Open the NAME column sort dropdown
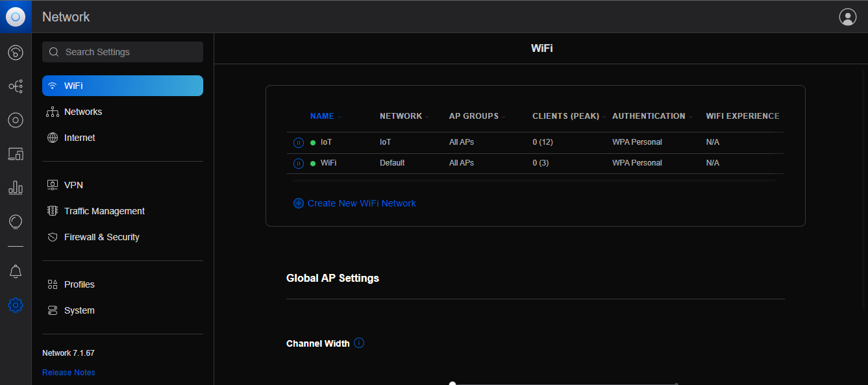Image resolution: width=868 pixels, height=385 pixels. coord(341,116)
